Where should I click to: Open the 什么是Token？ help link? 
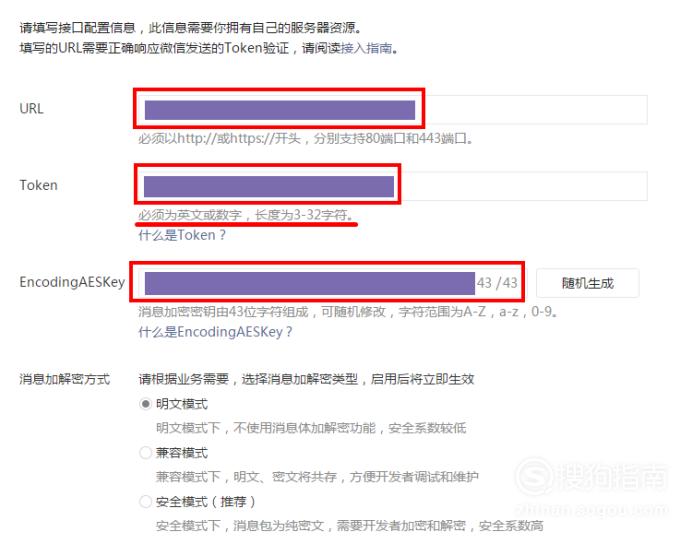[182, 235]
